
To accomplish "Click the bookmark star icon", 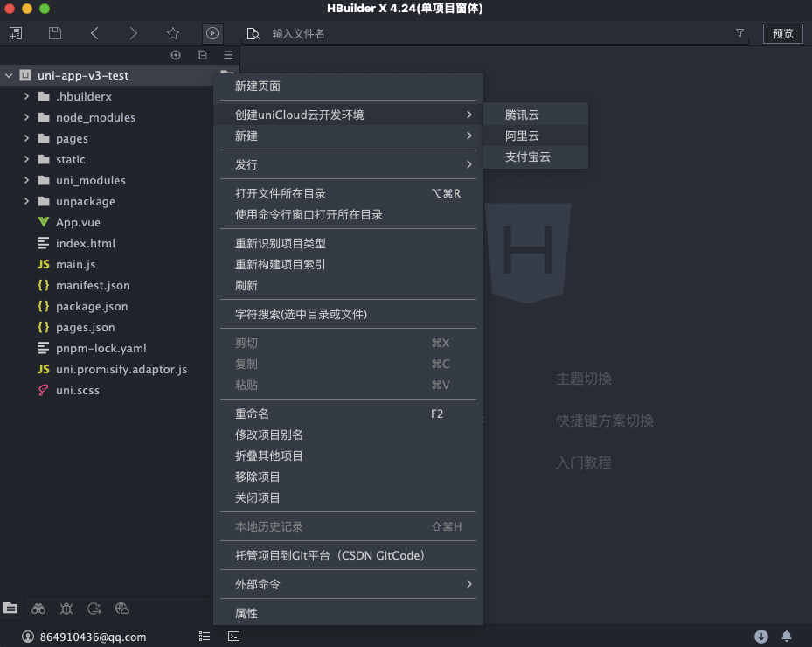I will coord(173,34).
